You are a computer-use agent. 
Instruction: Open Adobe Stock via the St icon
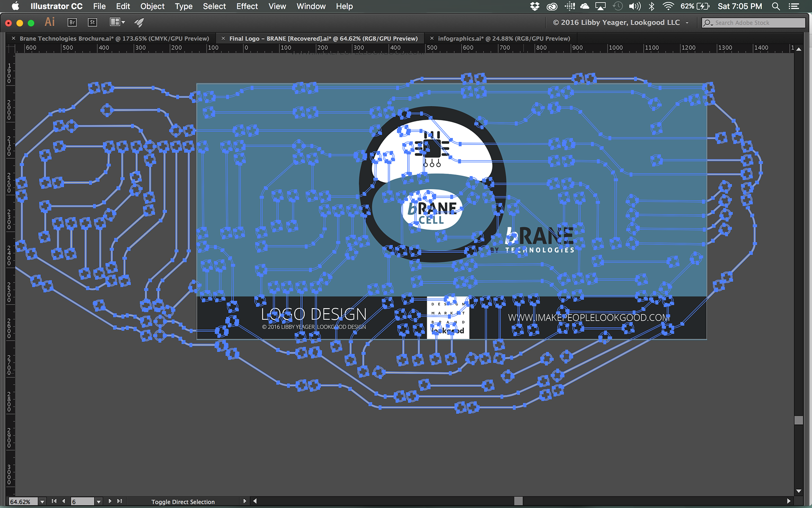(93, 22)
